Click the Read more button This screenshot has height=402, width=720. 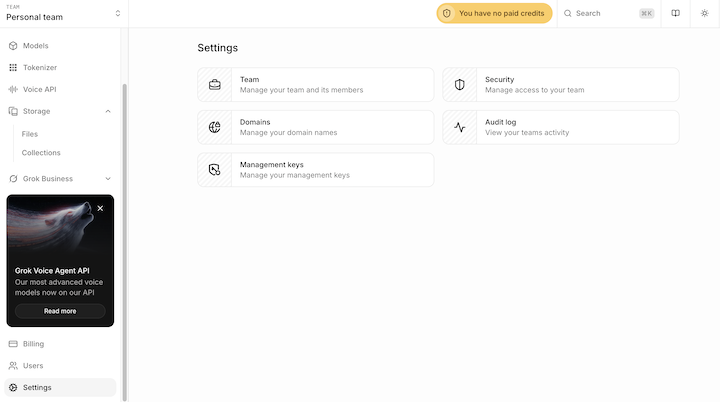60,311
